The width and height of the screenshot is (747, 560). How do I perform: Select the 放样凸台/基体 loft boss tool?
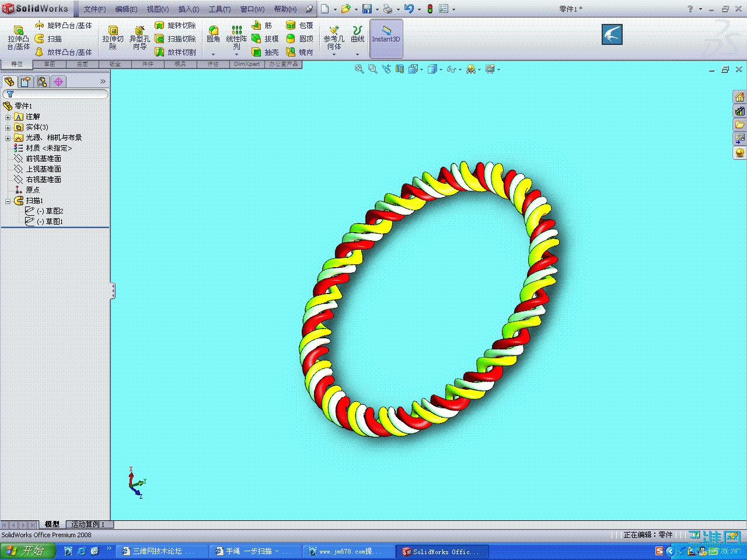coord(63,52)
